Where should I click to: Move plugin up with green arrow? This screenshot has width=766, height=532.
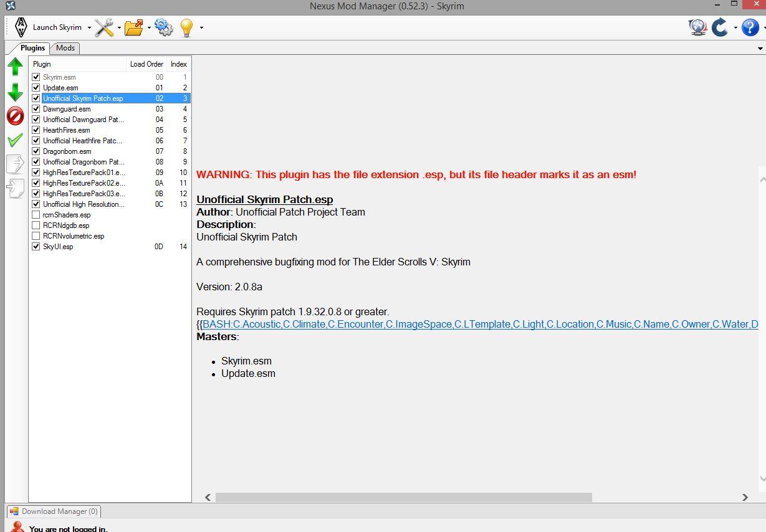pos(15,67)
